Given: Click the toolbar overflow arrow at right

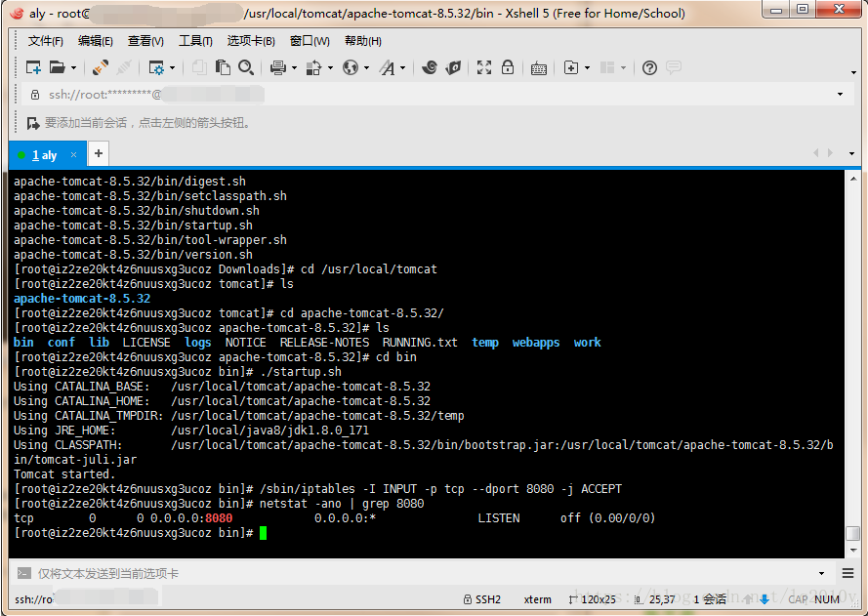Looking at the screenshot, I should click(x=853, y=72).
